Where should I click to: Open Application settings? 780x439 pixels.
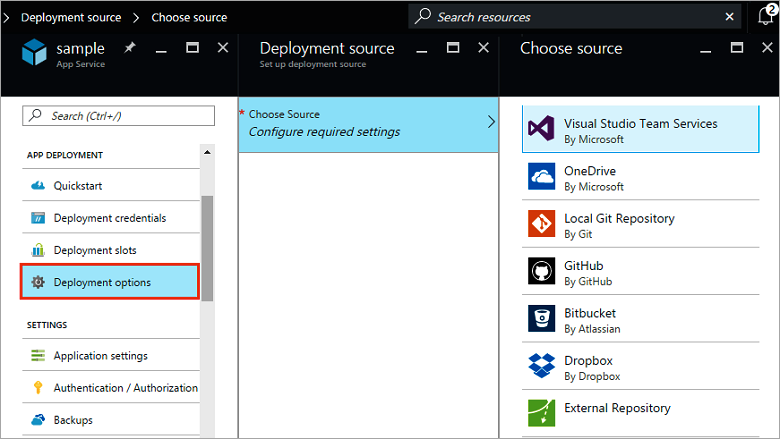click(100, 356)
